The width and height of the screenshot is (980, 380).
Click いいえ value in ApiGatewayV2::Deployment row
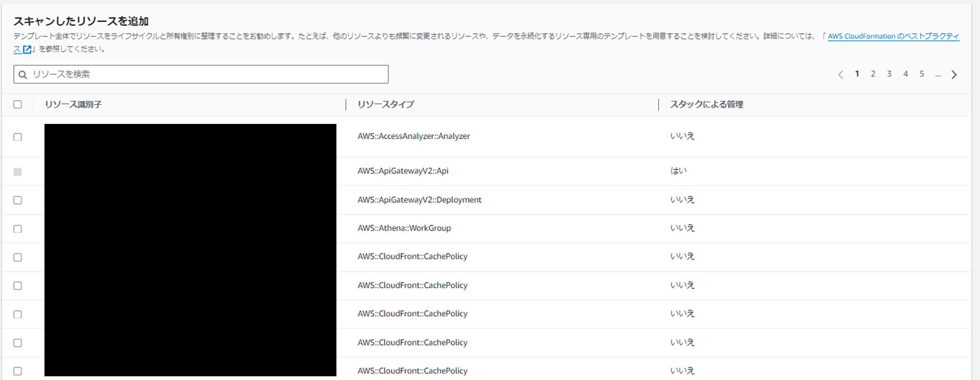[682, 200]
